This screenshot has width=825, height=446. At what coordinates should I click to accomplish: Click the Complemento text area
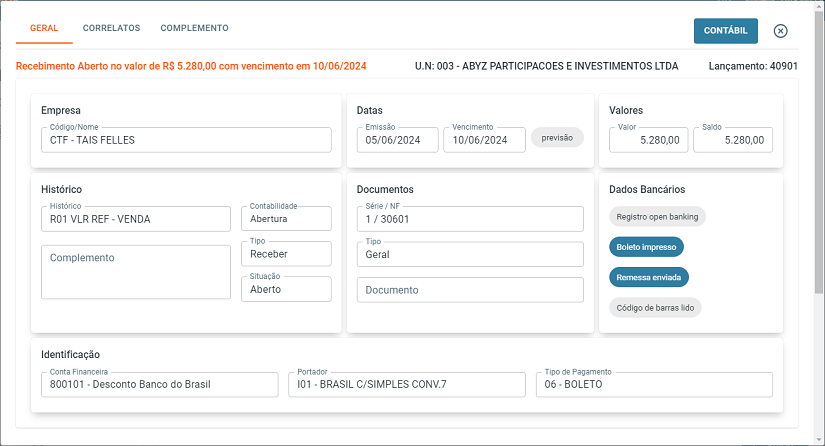pyautogui.click(x=136, y=272)
